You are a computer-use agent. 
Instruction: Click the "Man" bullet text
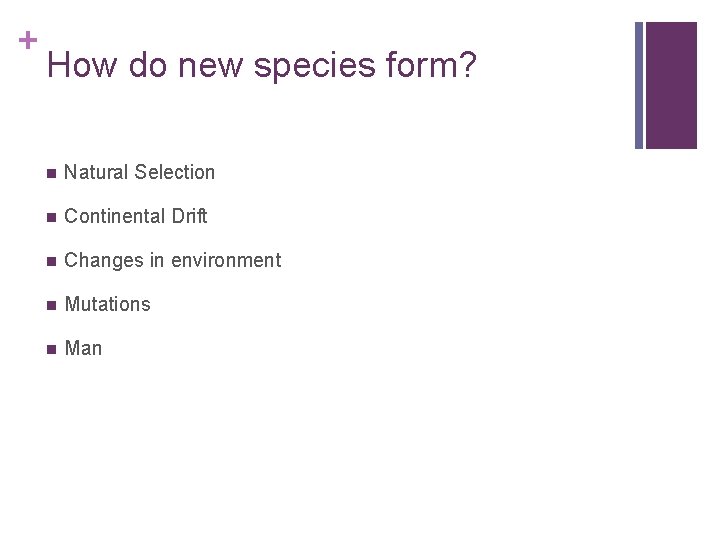[83, 348]
